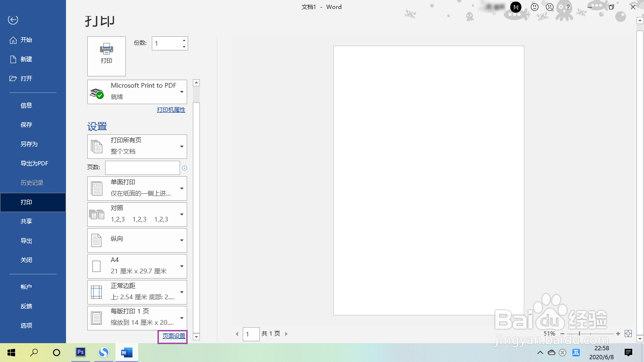644x362 pixels.
Task: Click the Word icon in taskbar
Action: (127, 352)
